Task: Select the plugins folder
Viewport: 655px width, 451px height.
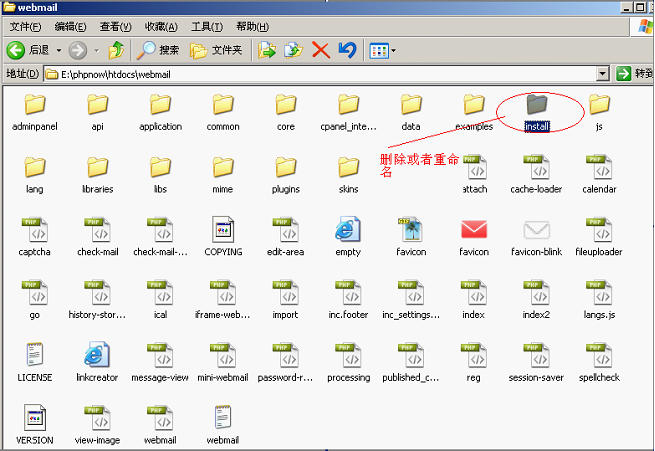Action: pyautogui.click(x=286, y=175)
